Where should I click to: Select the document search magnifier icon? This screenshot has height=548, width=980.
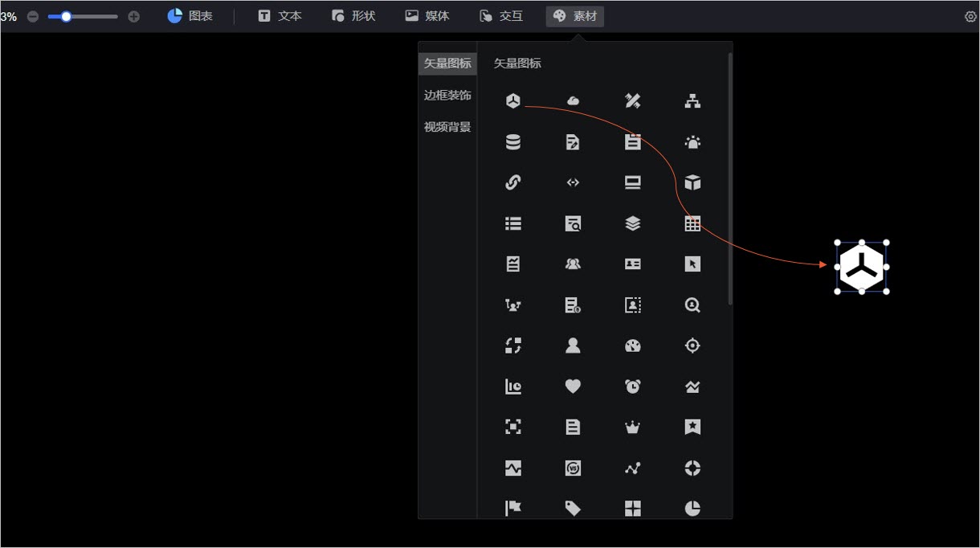573,224
